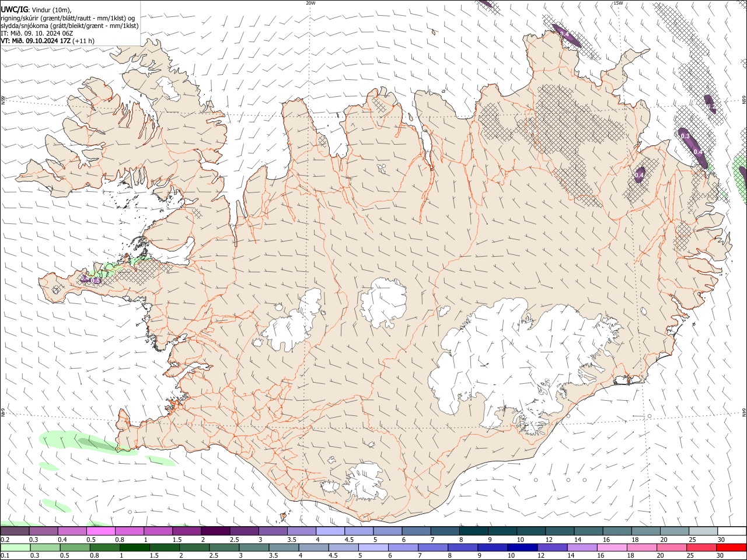Click the 66N latitude label on left edge
Viewport: 747px width, 560px height.
(3, 100)
